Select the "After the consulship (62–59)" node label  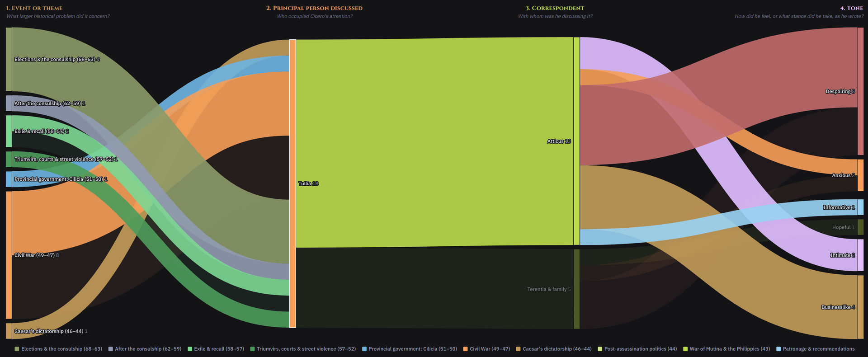(x=50, y=103)
